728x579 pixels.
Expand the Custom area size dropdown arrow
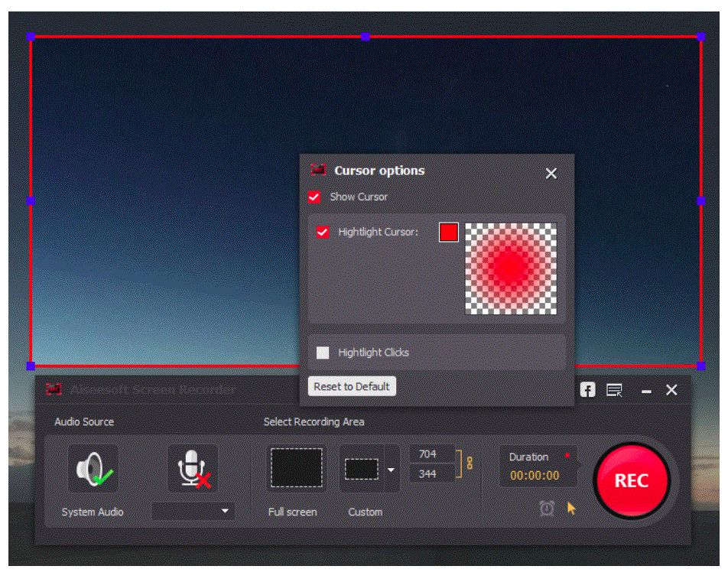tap(392, 470)
